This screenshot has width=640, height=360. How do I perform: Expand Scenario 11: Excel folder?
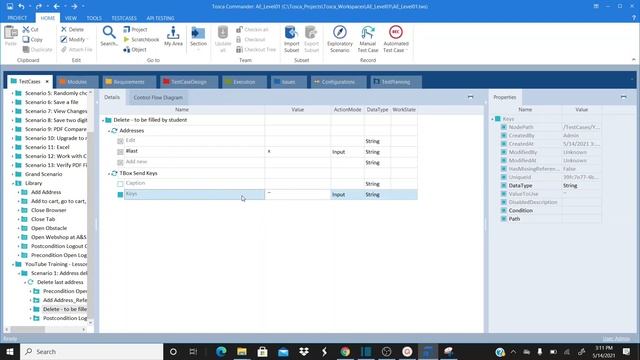point(13,147)
